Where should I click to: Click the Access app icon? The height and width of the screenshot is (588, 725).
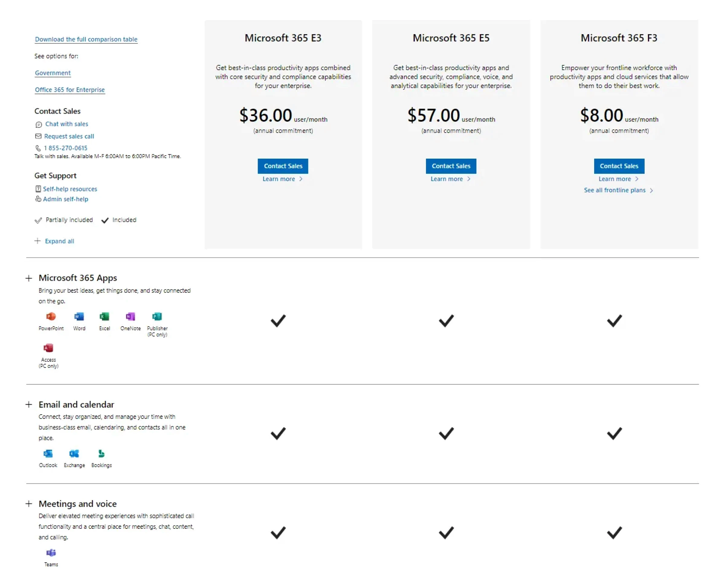point(48,348)
